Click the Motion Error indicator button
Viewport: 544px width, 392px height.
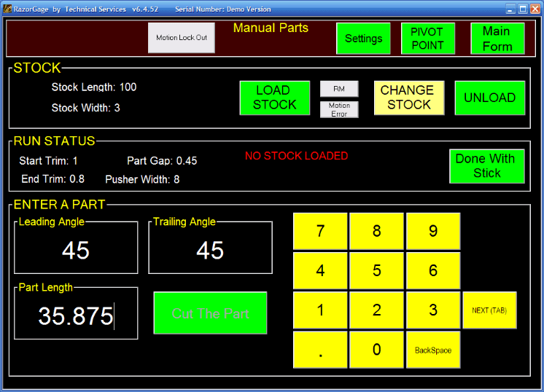pos(339,110)
